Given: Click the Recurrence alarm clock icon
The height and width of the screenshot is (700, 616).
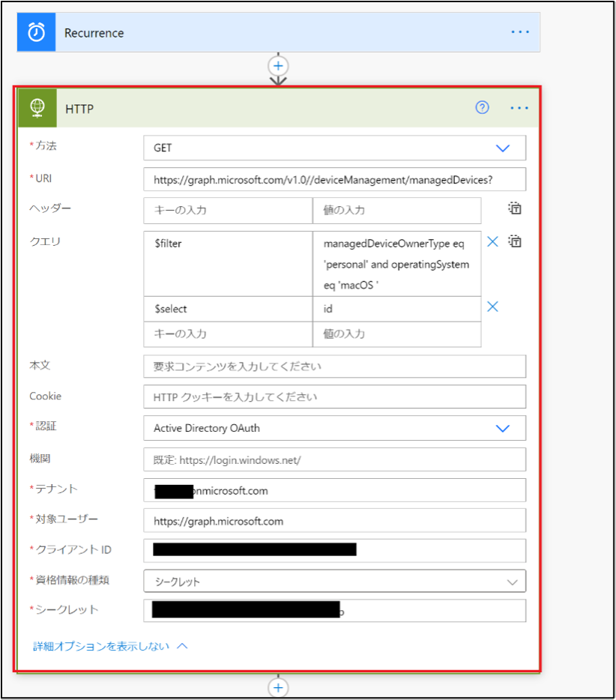Looking at the screenshot, I should [x=37, y=32].
